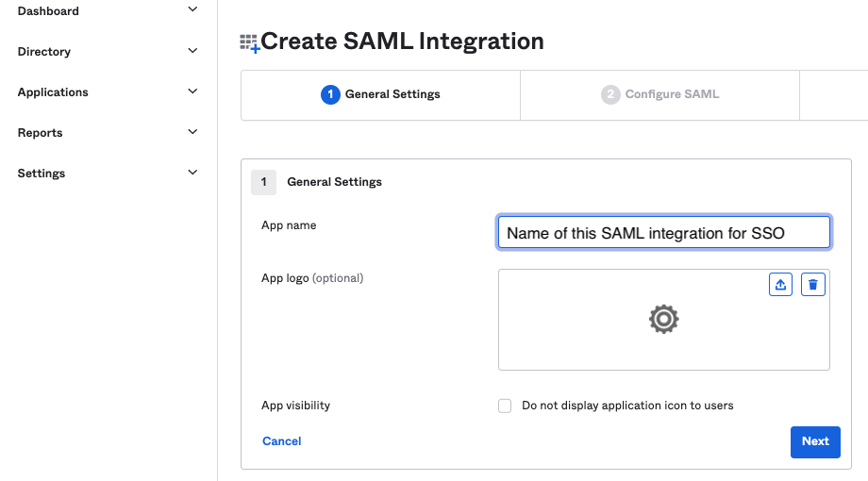Select the Configure SAML step tab
Image resolution: width=868 pixels, height=481 pixels.
659,94
